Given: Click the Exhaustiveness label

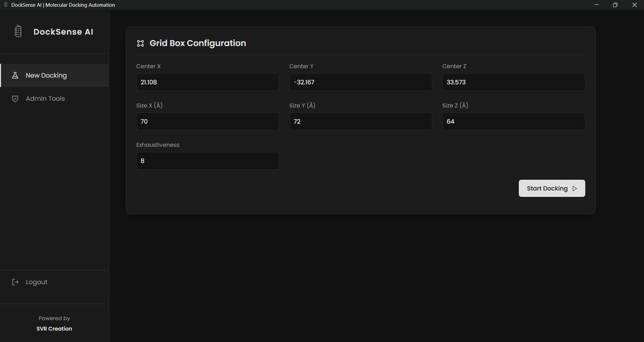Looking at the screenshot, I should click(158, 145).
